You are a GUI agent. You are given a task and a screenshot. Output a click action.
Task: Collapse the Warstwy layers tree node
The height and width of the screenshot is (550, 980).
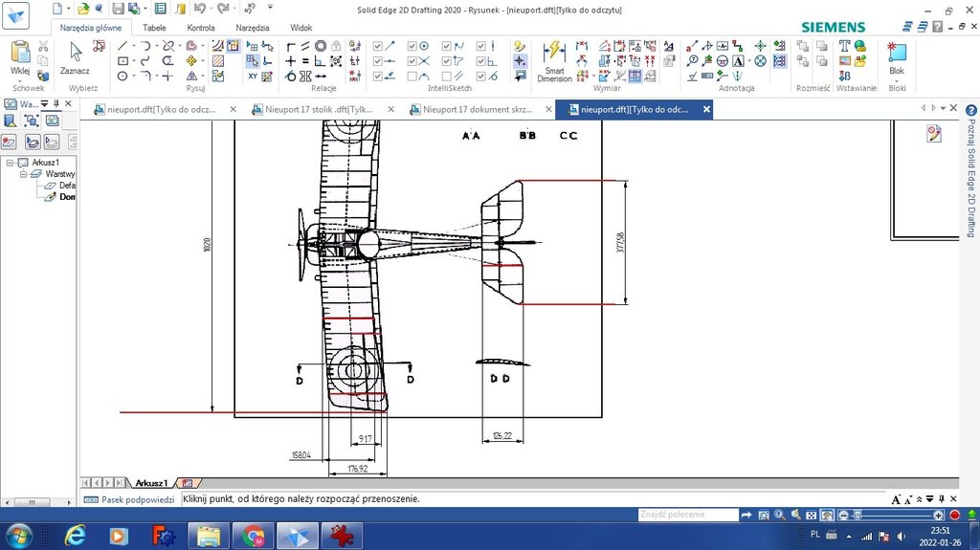point(23,174)
